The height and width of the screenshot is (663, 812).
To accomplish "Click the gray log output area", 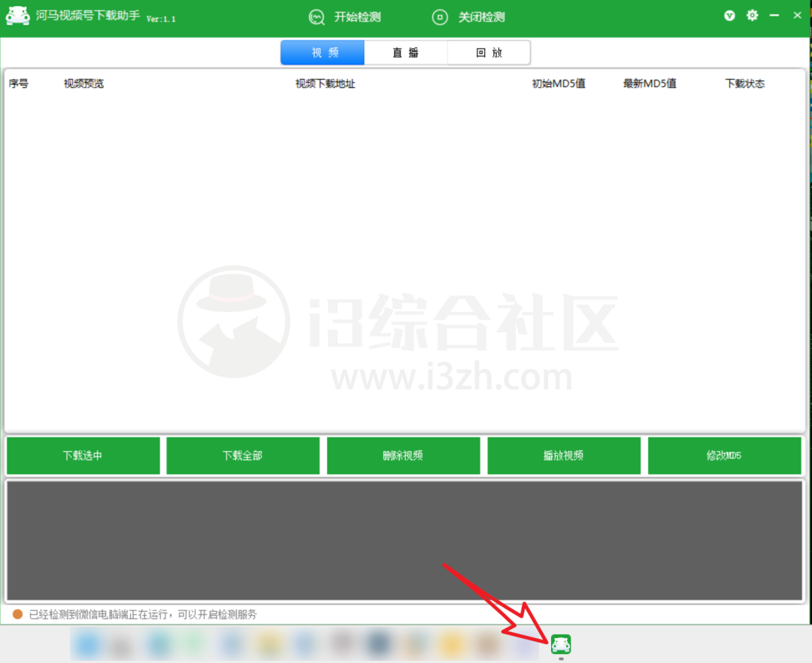I will 404,540.
